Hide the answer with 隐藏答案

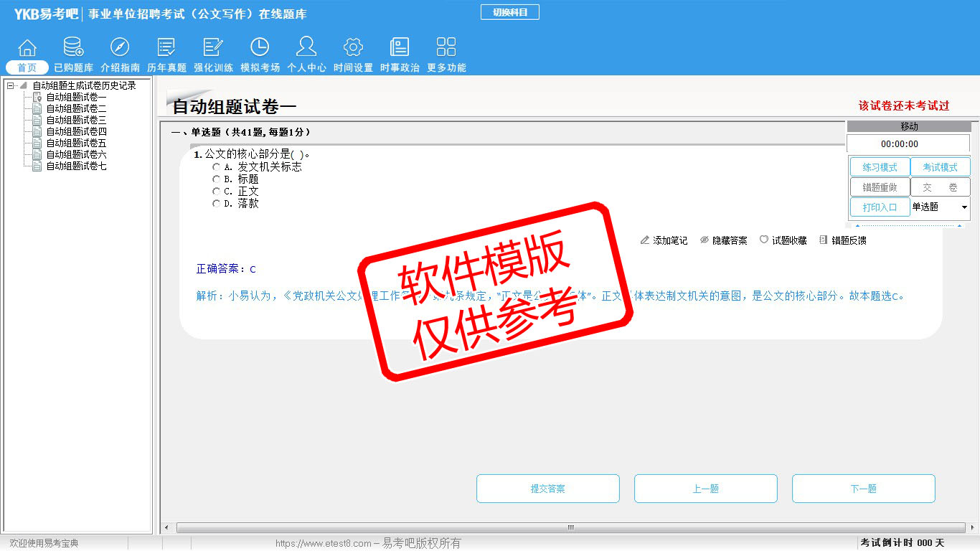723,240
